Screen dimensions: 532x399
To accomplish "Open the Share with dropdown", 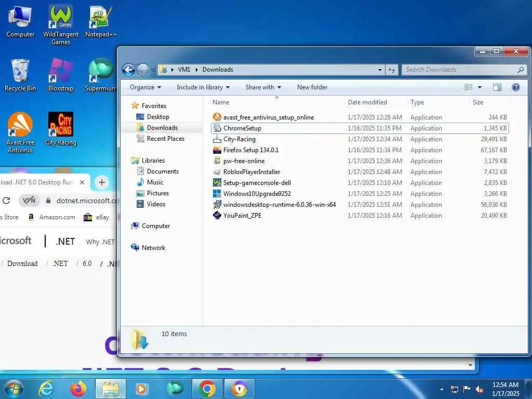I will (263, 87).
